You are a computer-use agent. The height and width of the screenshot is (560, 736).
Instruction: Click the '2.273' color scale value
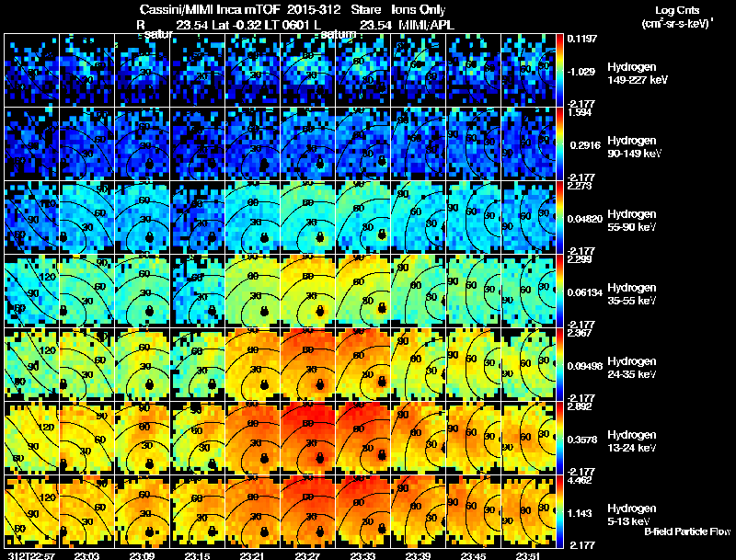(x=581, y=186)
